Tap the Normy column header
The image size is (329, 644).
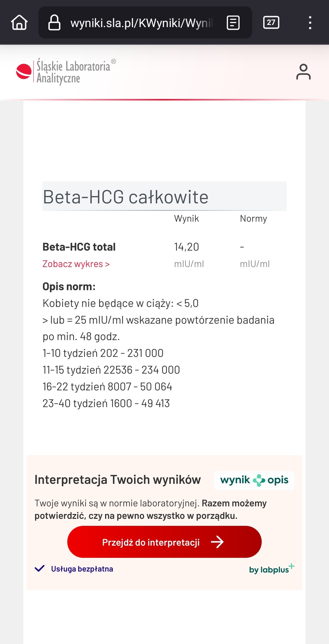pos(253,219)
